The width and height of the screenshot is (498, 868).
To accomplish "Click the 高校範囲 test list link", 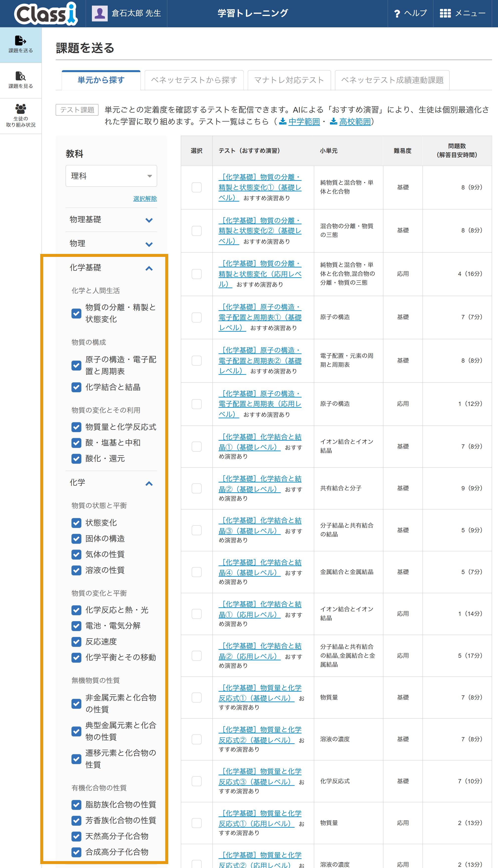I will pos(355,122).
